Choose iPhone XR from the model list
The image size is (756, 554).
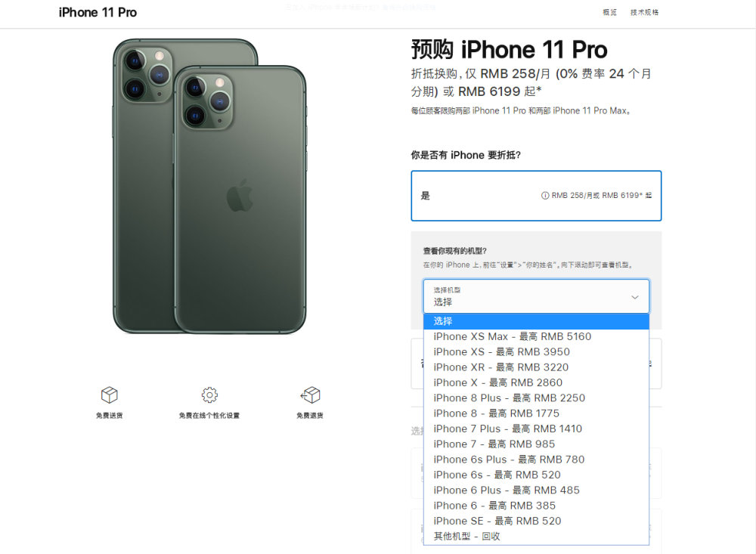(536, 367)
